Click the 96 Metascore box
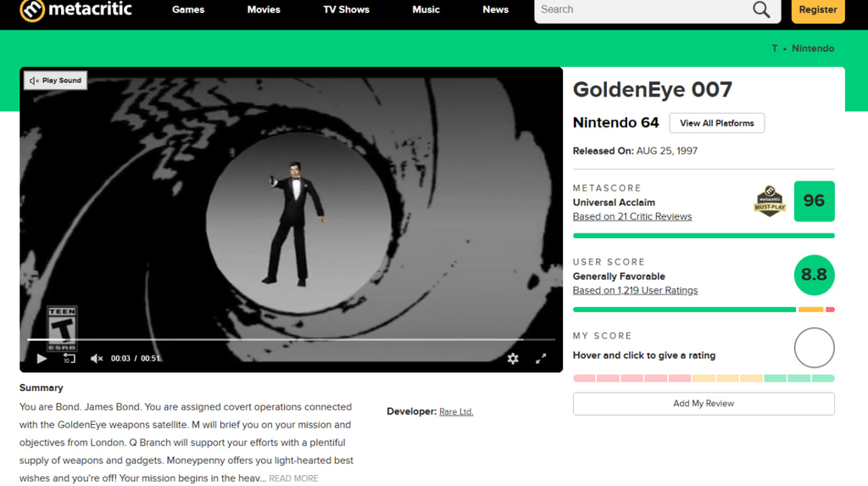 click(x=815, y=201)
